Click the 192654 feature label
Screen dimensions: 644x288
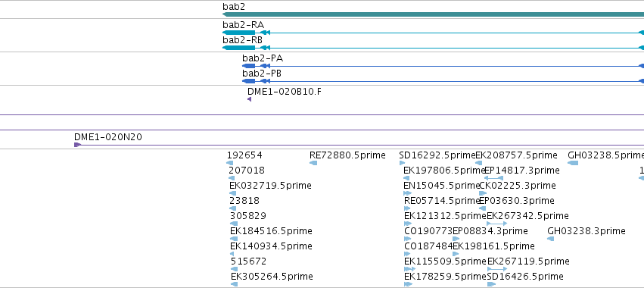[244, 155]
